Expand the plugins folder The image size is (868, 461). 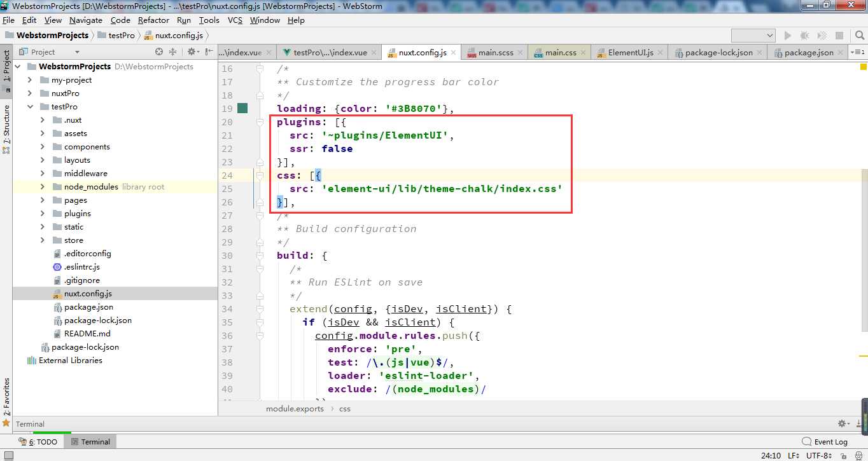pos(43,213)
